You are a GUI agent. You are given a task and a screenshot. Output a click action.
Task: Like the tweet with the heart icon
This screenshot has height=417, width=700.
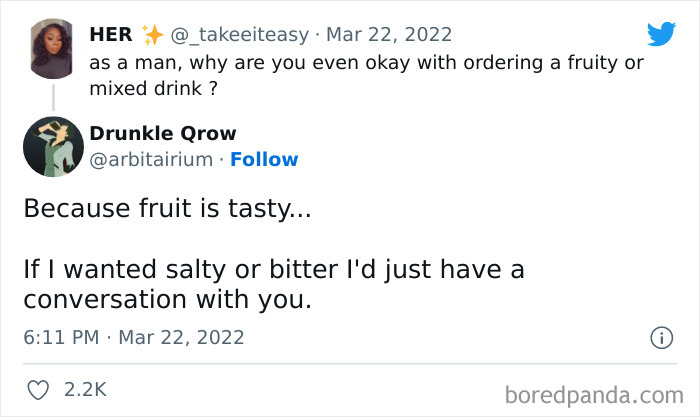pyautogui.click(x=38, y=390)
